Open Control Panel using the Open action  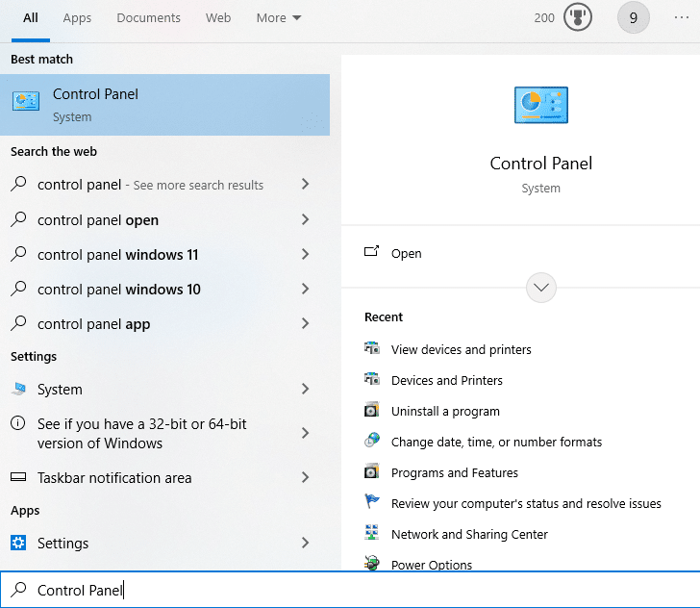406,253
